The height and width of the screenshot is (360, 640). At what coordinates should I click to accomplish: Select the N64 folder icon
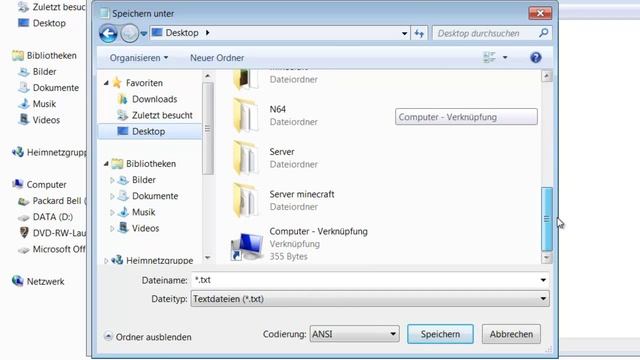(245, 116)
